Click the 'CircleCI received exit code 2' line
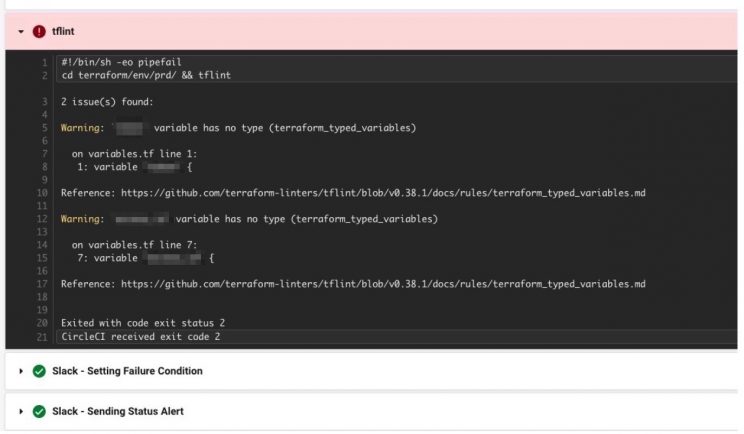 [140, 337]
